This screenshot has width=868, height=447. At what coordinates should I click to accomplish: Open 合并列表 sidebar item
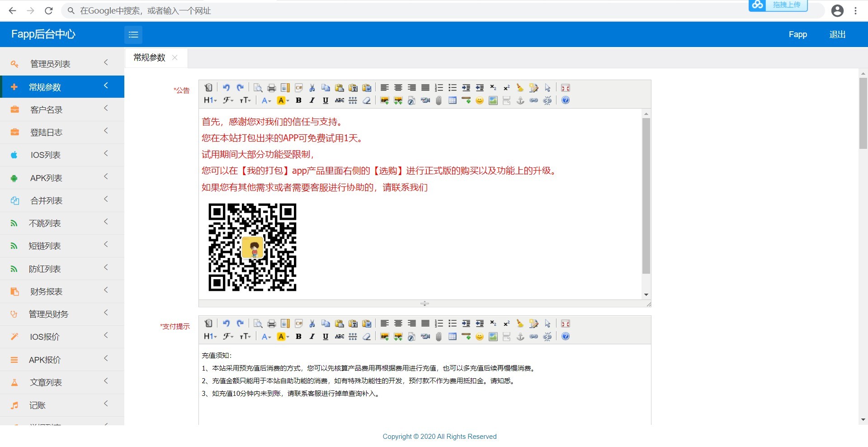click(x=62, y=200)
